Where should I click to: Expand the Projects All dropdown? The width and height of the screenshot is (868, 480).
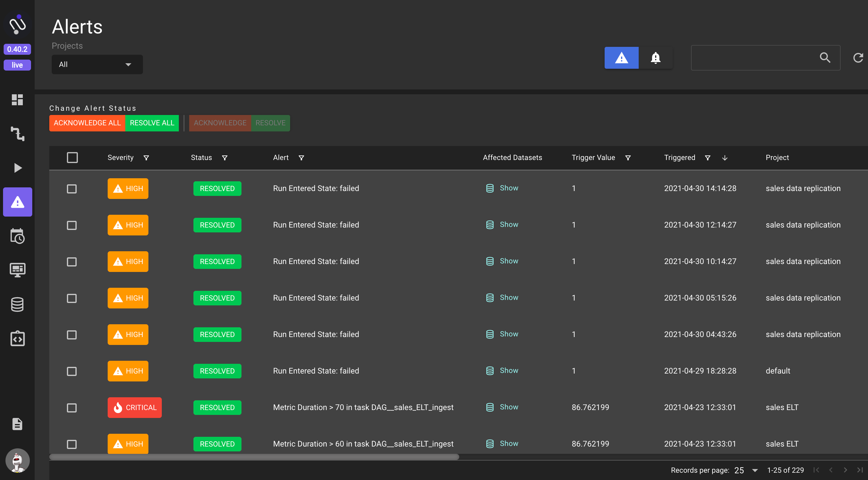pyautogui.click(x=97, y=64)
